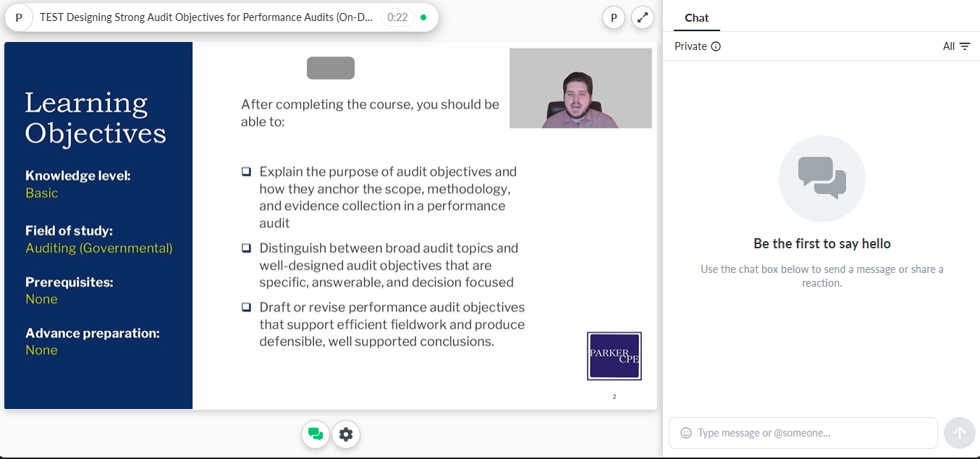Expand the presentation to fullscreen
This screenshot has height=459, width=980.
click(643, 17)
